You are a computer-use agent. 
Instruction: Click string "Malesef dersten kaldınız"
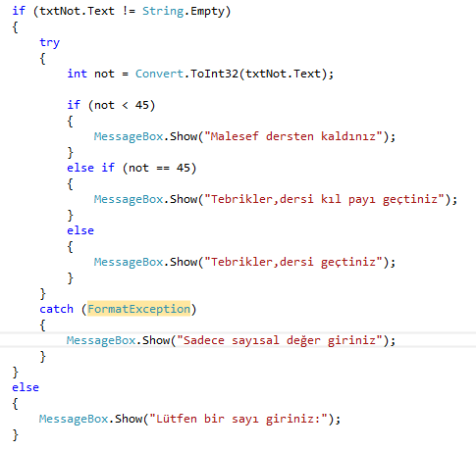[x=293, y=136]
